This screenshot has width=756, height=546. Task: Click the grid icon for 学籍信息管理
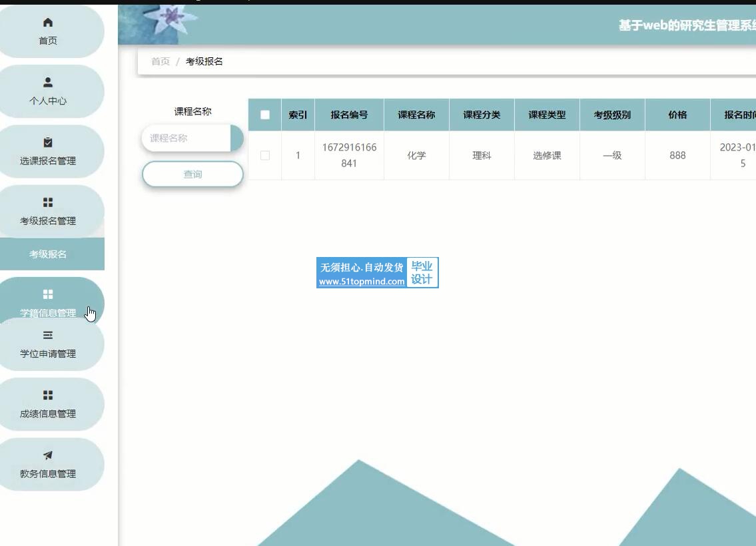pos(48,294)
